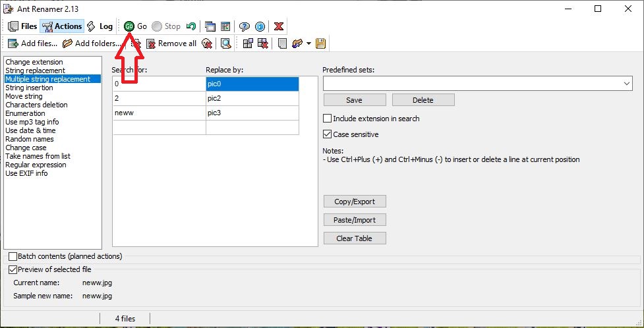The width and height of the screenshot is (644, 328).
Task: Click the red X exit icon in toolbar
Action: pos(279,26)
